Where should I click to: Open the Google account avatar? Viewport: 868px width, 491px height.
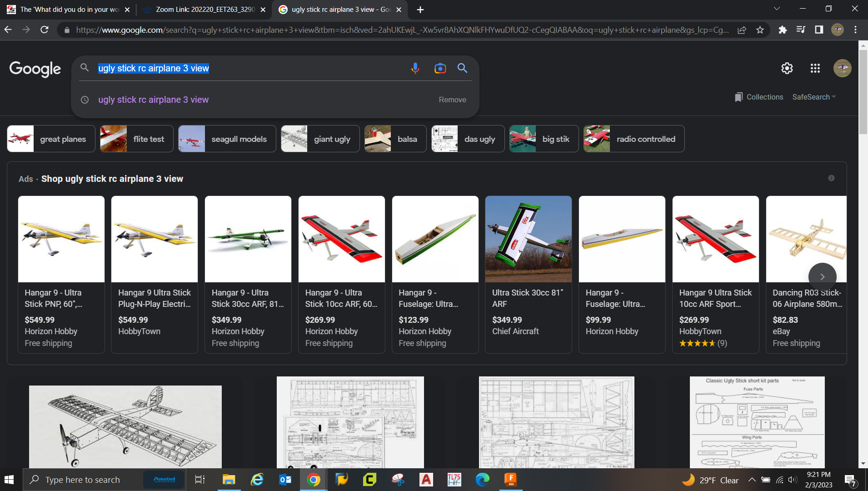pos(842,68)
